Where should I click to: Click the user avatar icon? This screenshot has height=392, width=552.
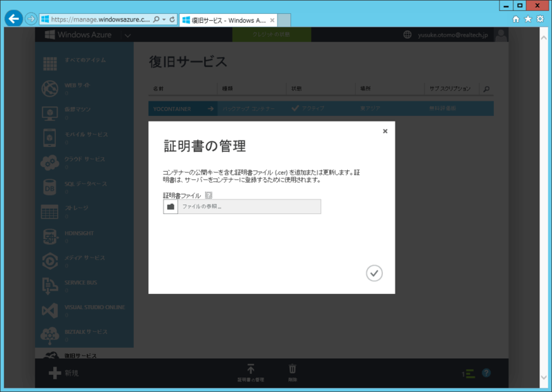coord(501,35)
